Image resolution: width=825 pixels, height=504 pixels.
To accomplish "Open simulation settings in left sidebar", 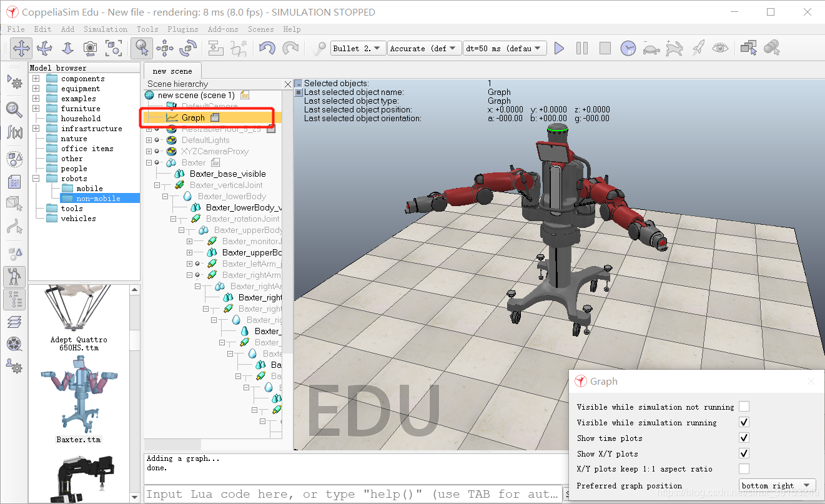I will [x=14, y=81].
